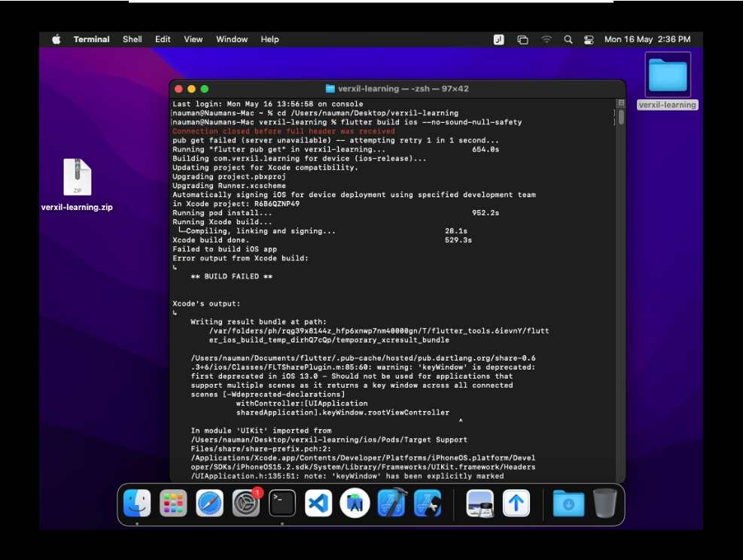Open the View menu

click(x=193, y=39)
